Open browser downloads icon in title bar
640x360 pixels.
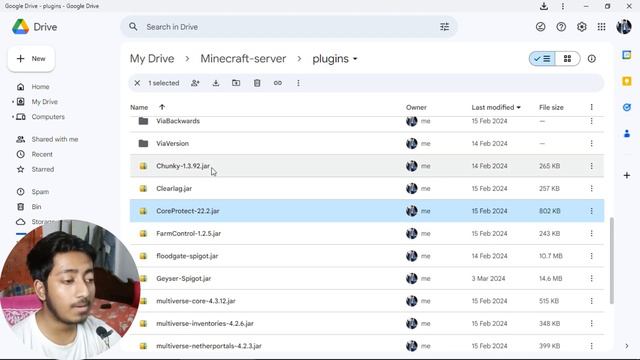point(544,6)
